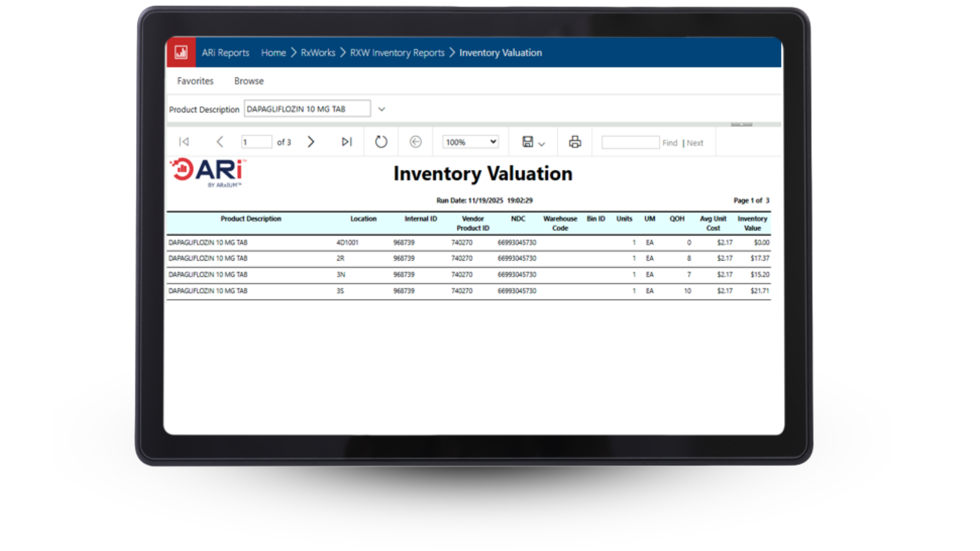Click the ARi Reports red logo icon
Viewport: 980px width, 551px height.
[x=181, y=52]
